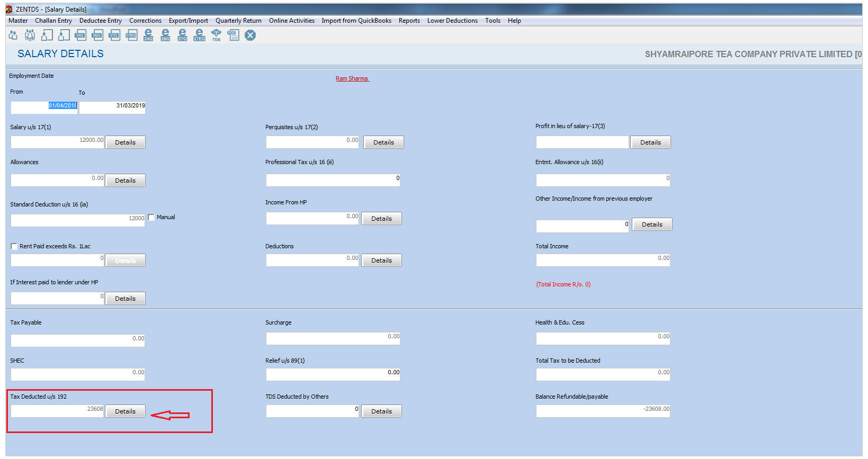
Task: Open the 24Q form document icon
Action: pos(80,35)
